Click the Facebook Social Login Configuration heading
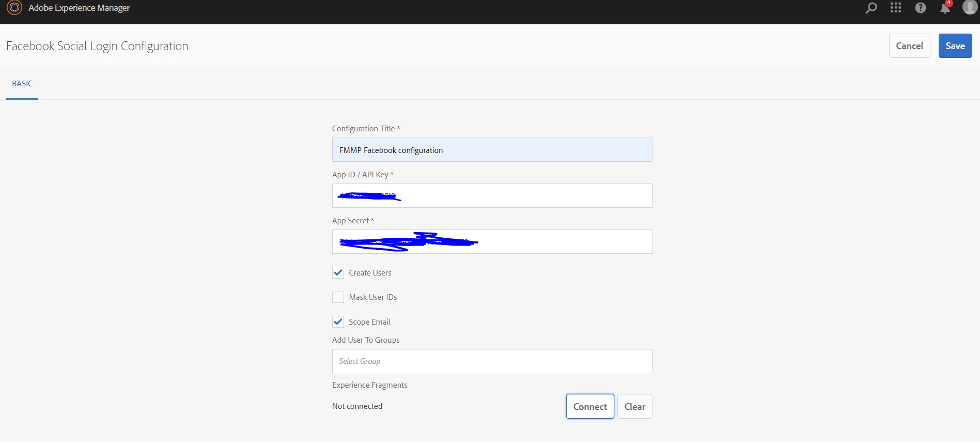The height and width of the screenshot is (442, 980). [97, 46]
